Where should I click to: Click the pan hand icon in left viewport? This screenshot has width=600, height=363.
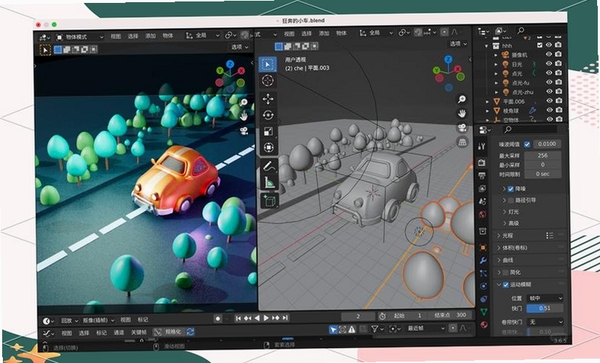[243, 116]
